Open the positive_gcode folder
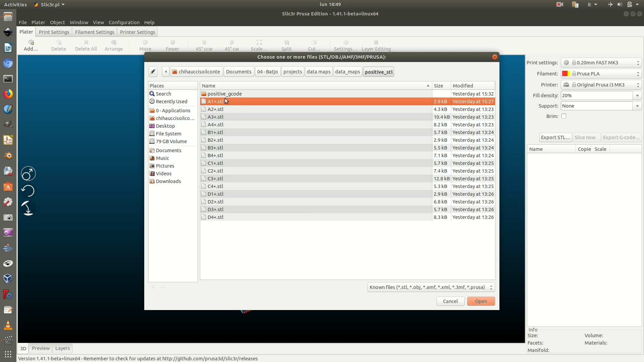Viewport: 644px width, 362px height. 316,94
